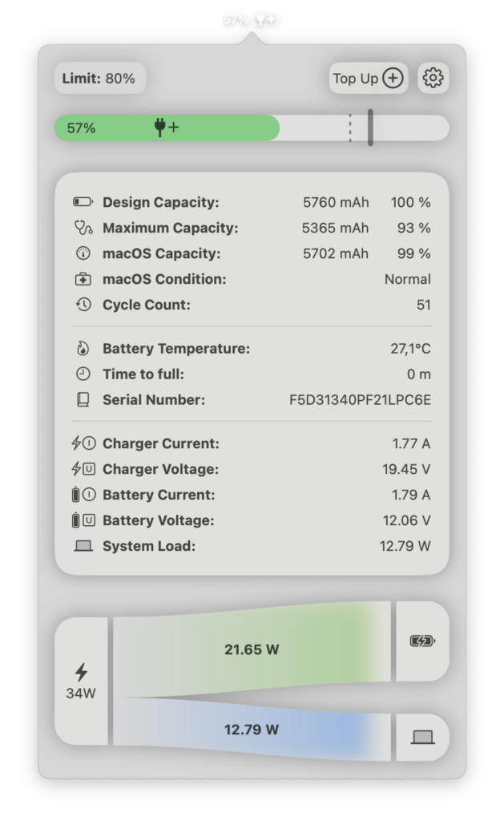
Task: Click the Battery Temperature flame icon
Action: (x=83, y=349)
